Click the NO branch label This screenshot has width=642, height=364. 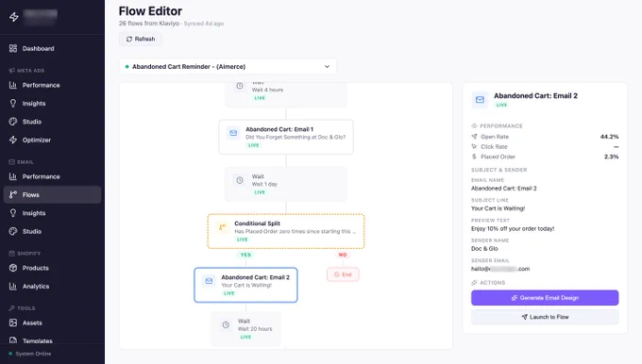click(x=343, y=255)
